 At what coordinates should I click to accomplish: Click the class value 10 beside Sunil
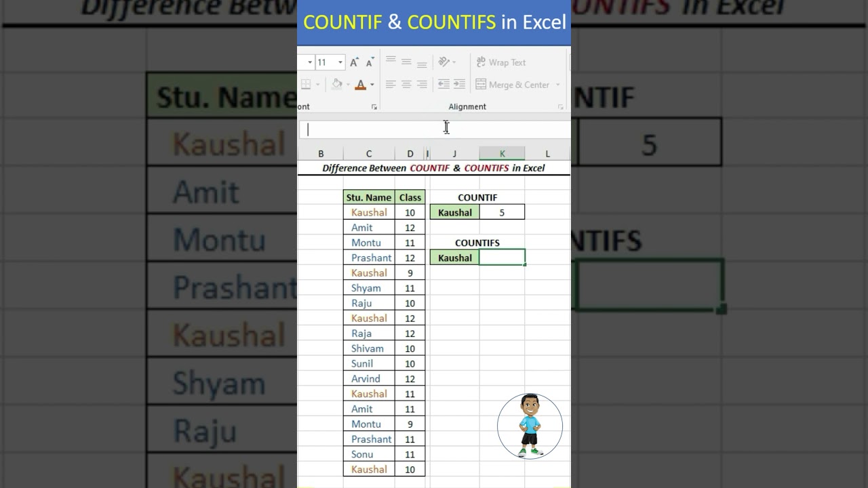pos(410,363)
